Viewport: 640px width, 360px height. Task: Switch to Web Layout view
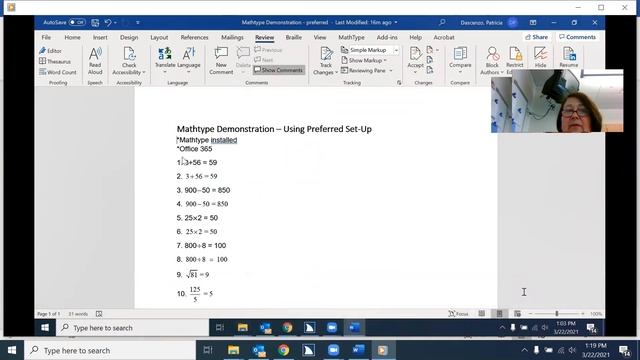click(517, 313)
